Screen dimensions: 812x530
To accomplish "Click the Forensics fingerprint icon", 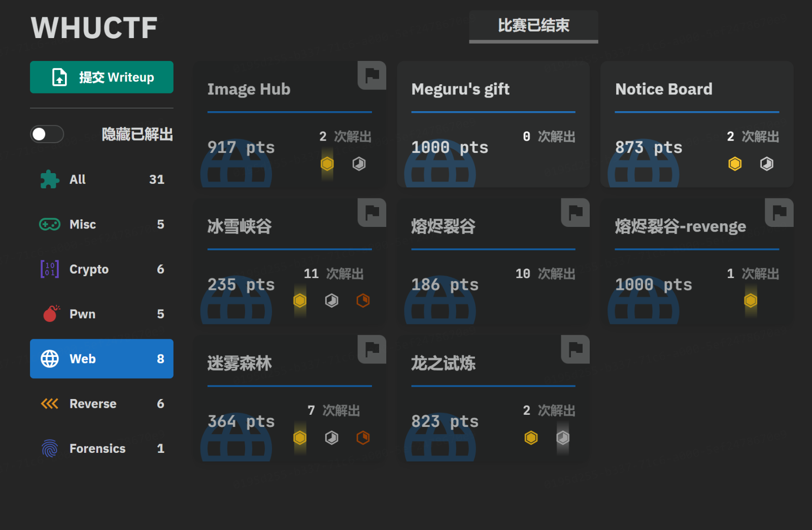I will 49,448.
